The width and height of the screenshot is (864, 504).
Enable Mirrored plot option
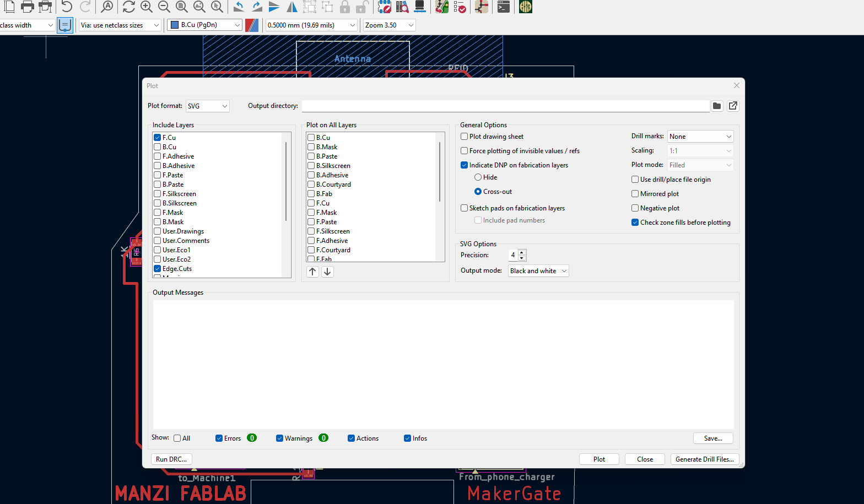(x=635, y=194)
